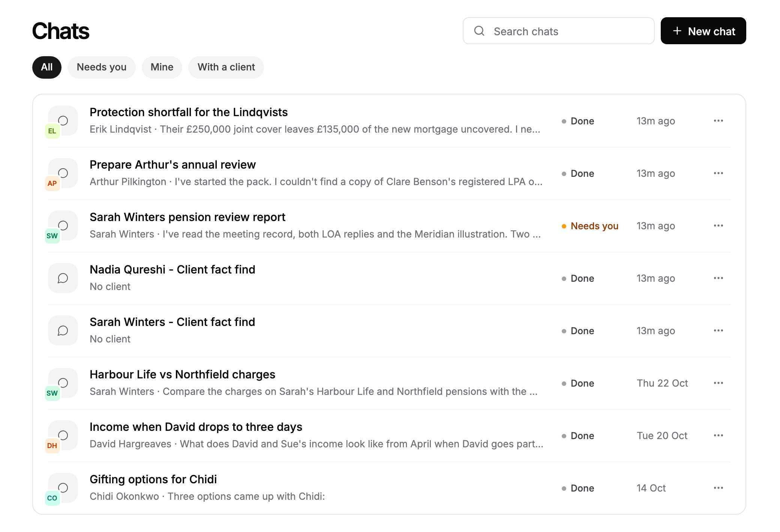Click the chat bubble icon for Sarah Winters - Client fact find
This screenshot has height=532, width=780.
[63, 330]
